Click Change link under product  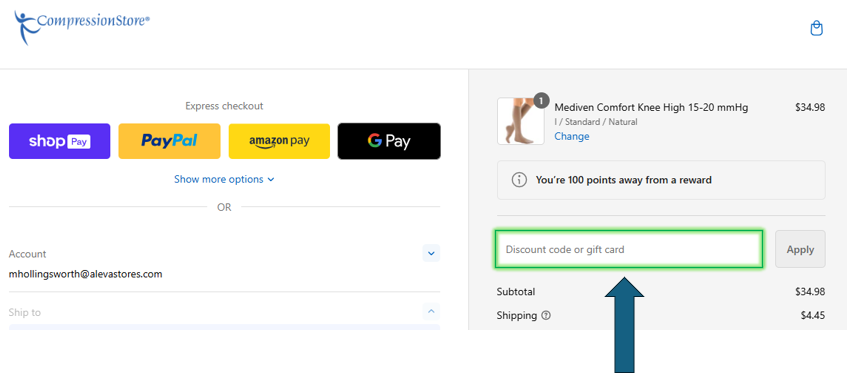coord(572,136)
